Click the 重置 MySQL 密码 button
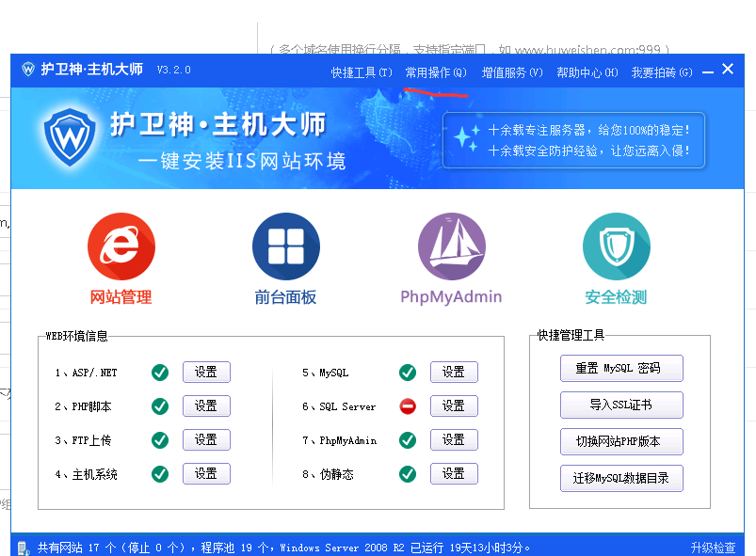The image size is (756, 556). [621, 368]
